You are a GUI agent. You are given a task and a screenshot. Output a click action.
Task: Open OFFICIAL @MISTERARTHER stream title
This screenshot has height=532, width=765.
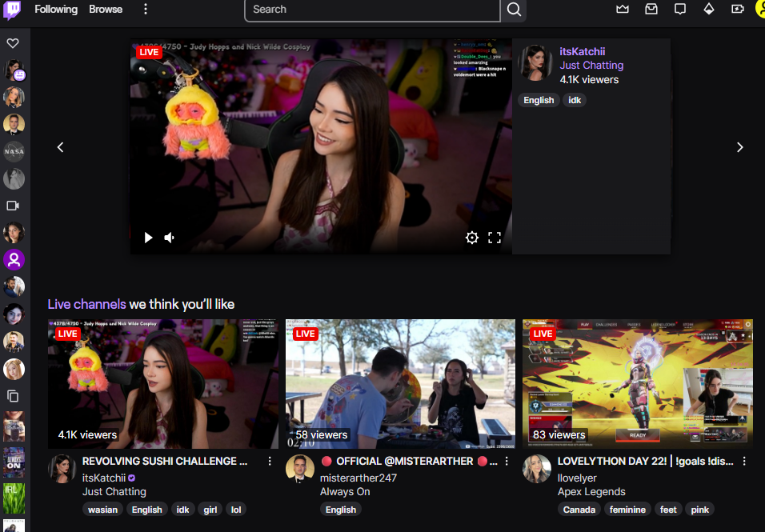pyautogui.click(x=410, y=462)
